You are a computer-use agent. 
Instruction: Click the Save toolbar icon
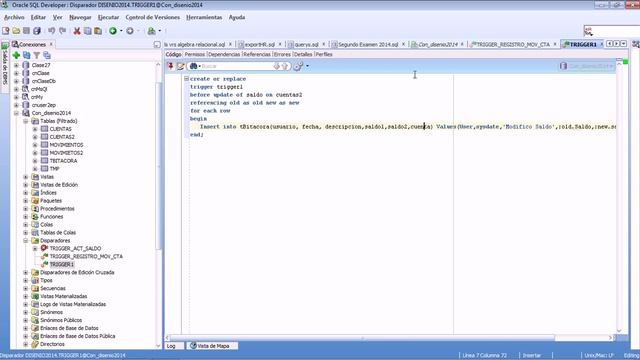coord(27,31)
